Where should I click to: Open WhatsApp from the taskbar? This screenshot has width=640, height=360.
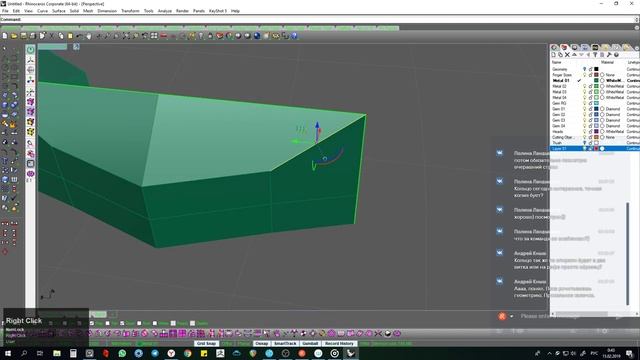122,353
